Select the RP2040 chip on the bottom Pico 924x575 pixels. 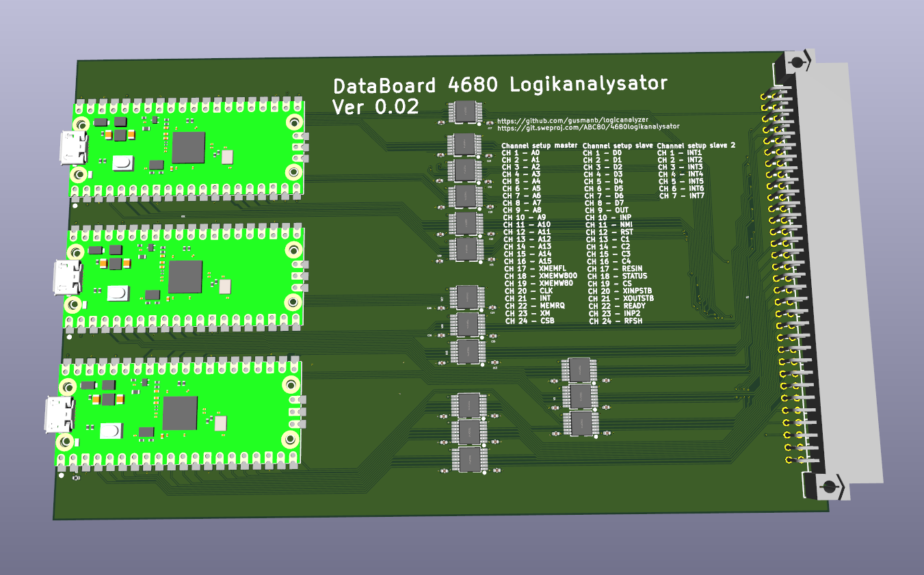[x=180, y=413]
